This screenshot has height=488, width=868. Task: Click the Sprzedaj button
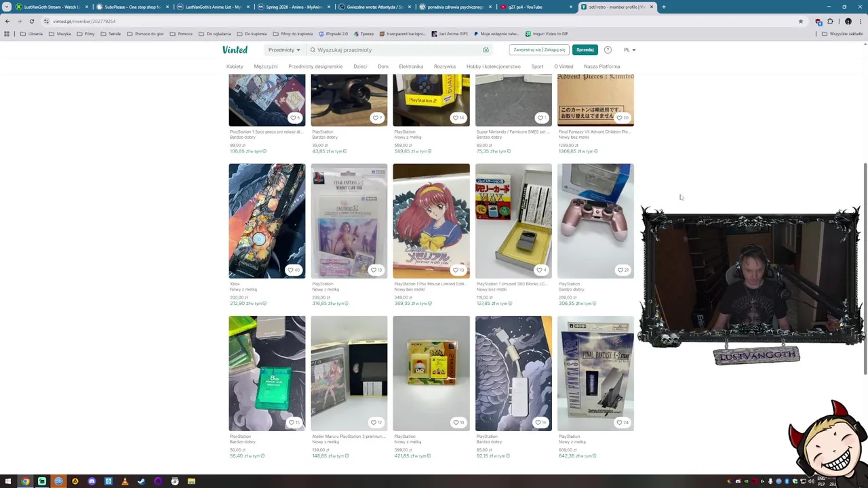pos(585,49)
